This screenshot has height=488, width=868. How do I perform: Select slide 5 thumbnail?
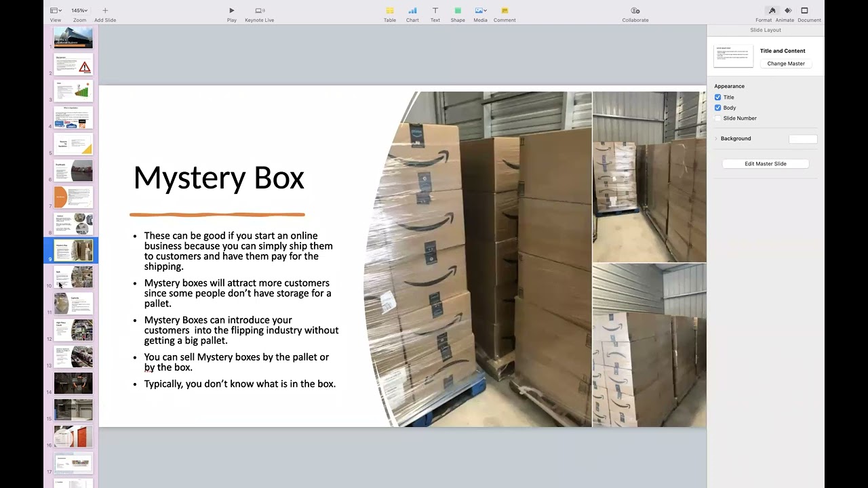(73, 144)
